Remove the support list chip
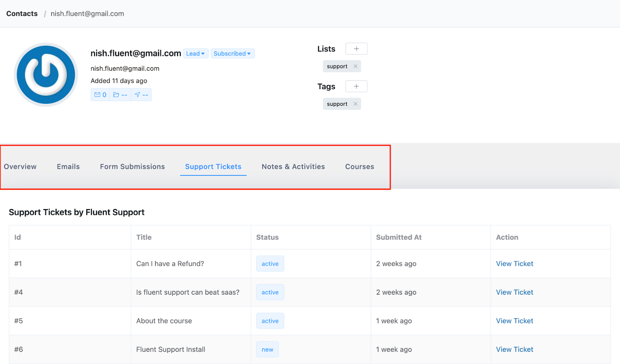The width and height of the screenshot is (620, 364). (355, 66)
